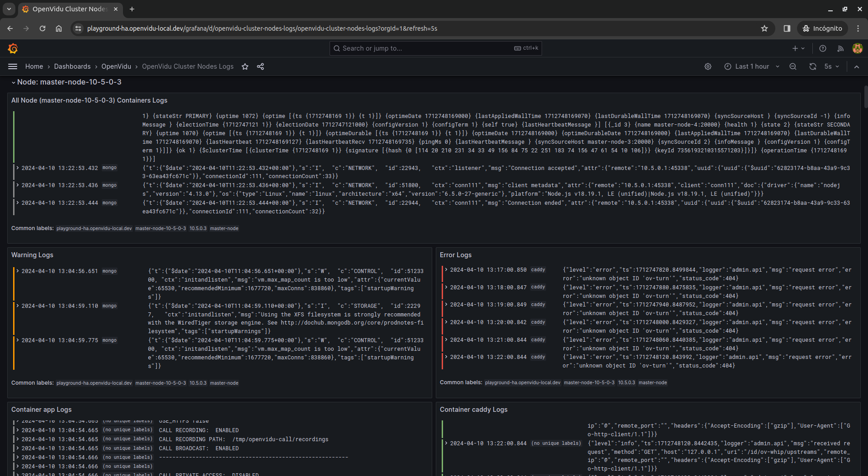Bookmark this page in the address bar
The width and height of the screenshot is (868, 476).
(764, 28)
